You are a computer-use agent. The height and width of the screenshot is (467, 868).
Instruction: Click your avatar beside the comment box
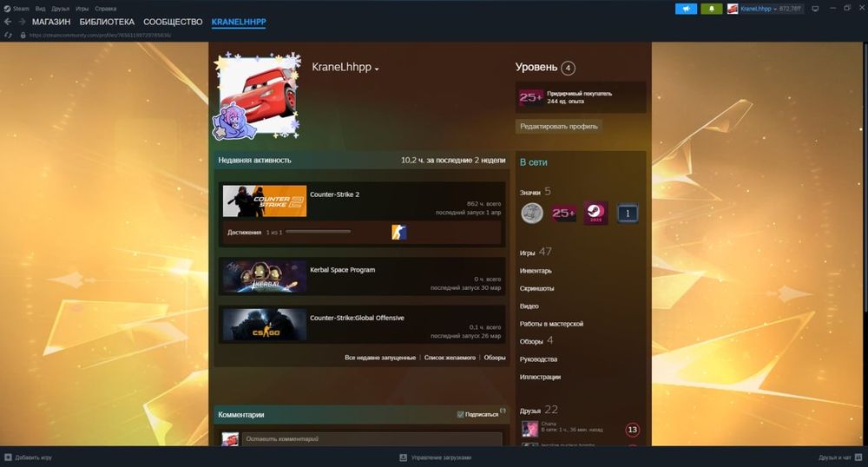point(230,439)
